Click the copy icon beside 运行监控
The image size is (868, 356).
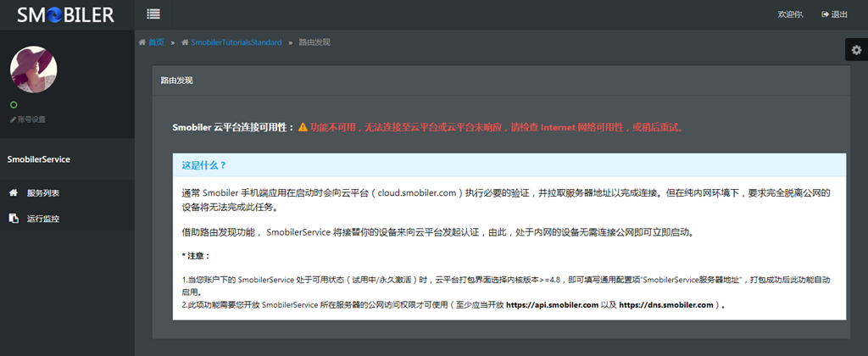14,219
